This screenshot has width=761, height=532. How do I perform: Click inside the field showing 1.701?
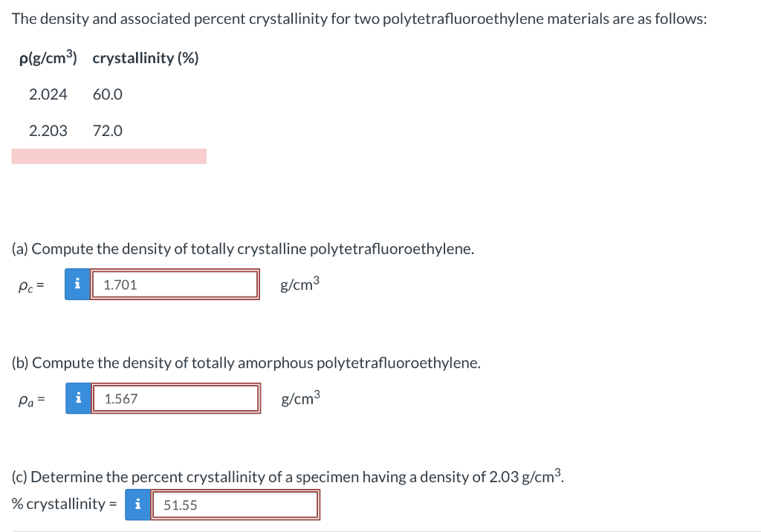[x=175, y=284]
